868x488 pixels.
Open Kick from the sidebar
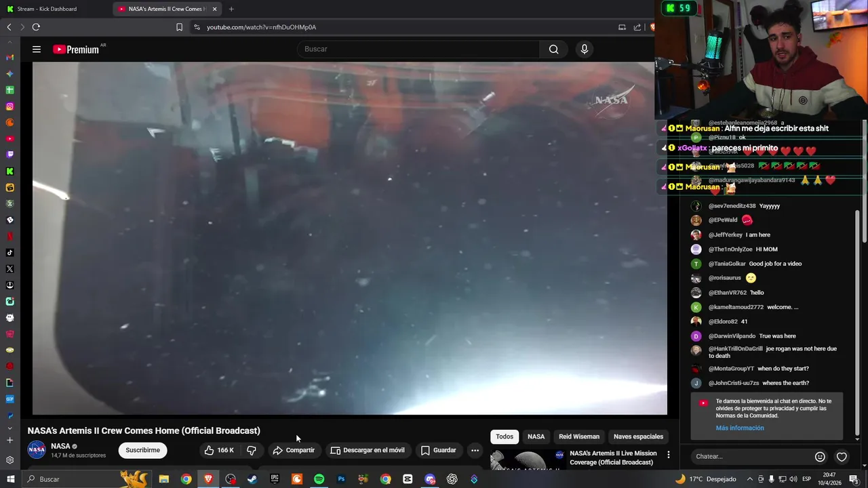pyautogui.click(x=9, y=171)
